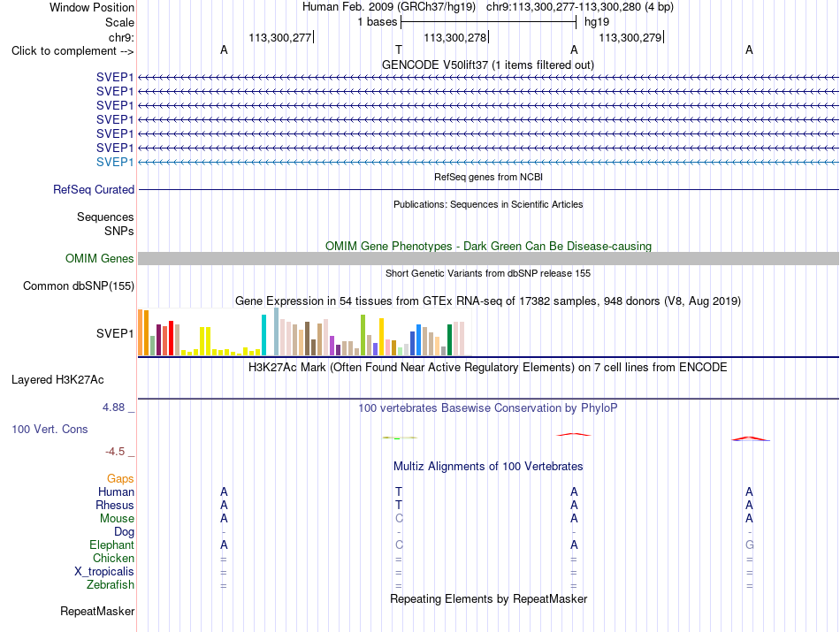Click the Human species label

116,491
